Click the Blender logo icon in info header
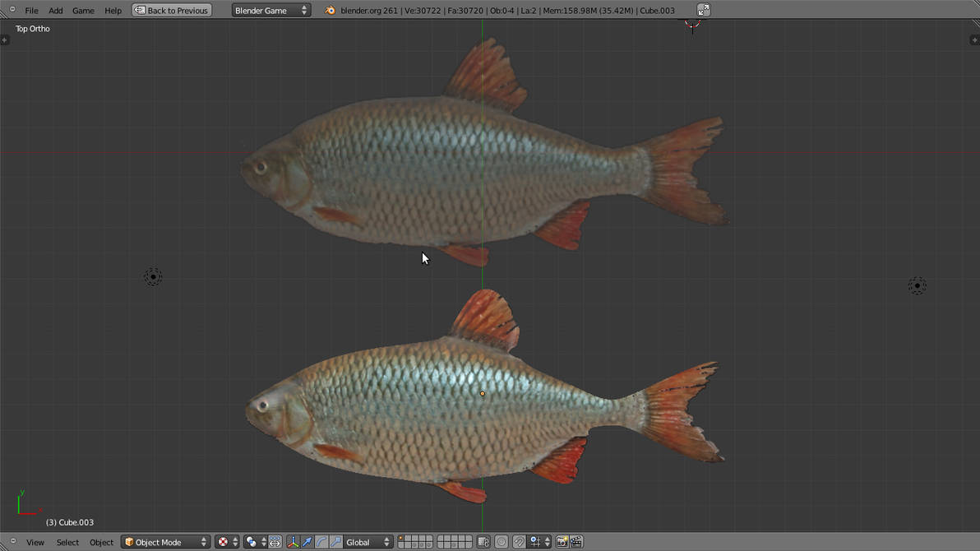This screenshot has height=551, width=980. pos(330,10)
